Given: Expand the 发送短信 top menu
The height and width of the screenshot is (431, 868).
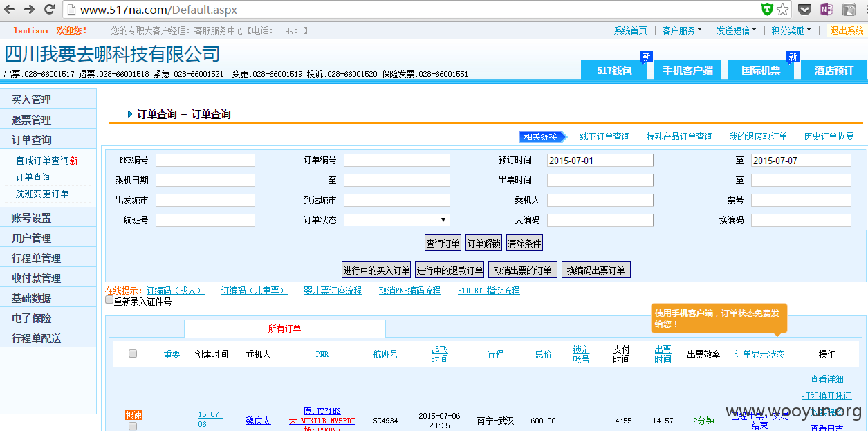Looking at the screenshot, I should click(737, 30).
